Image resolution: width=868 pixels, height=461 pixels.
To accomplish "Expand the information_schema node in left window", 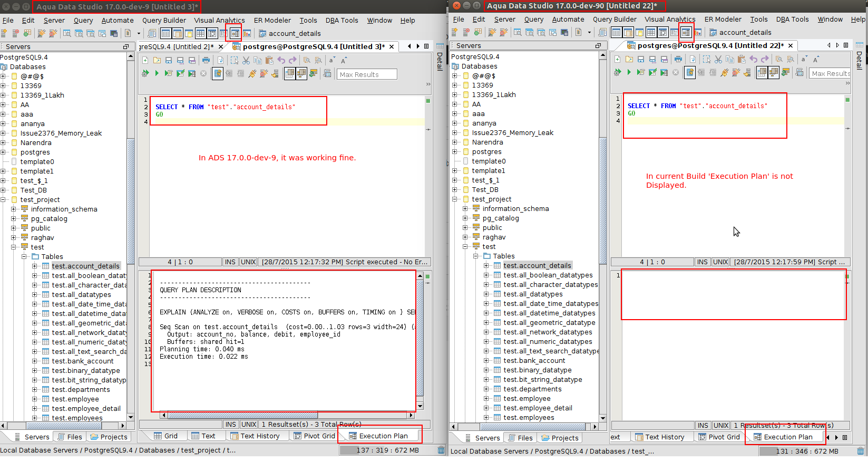I will [14, 209].
